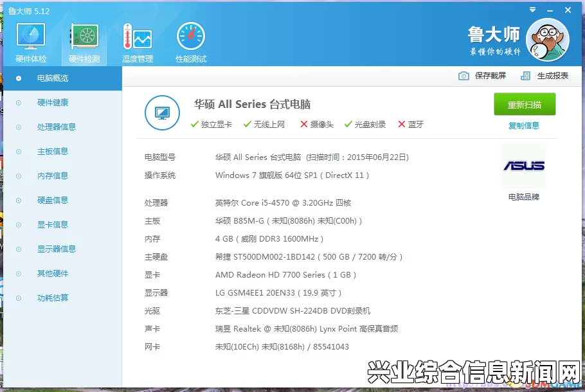Open the 硬件体检 hardware checkup icon
The height and width of the screenshot is (392, 585).
point(31,42)
